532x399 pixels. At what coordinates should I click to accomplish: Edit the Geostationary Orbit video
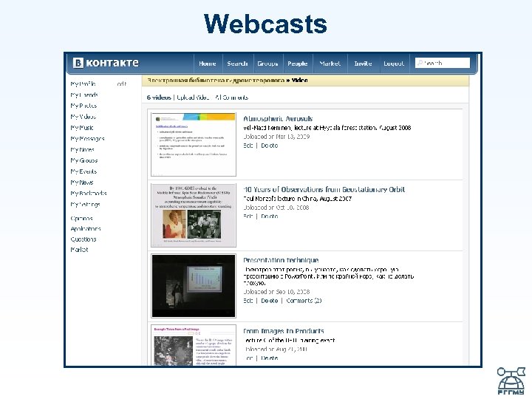(248, 216)
